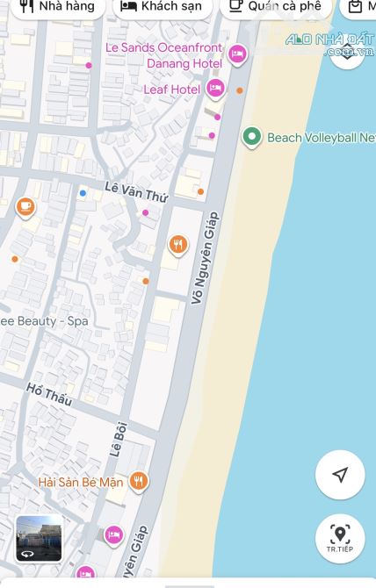The width and height of the screenshot is (376, 588).
Task: Filter by Nhà hàng category chip
Action: pyautogui.click(x=58, y=7)
